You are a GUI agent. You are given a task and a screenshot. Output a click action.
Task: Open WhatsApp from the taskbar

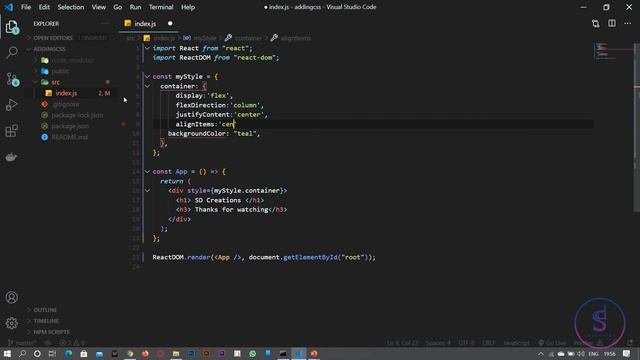pyautogui.click(x=253, y=353)
